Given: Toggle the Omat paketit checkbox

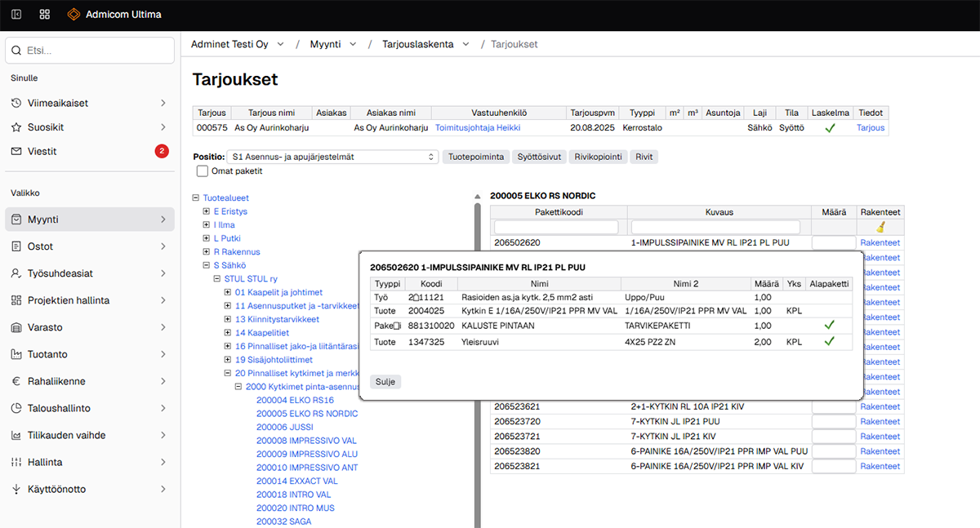Looking at the screenshot, I should pyautogui.click(x=203, y=171).
